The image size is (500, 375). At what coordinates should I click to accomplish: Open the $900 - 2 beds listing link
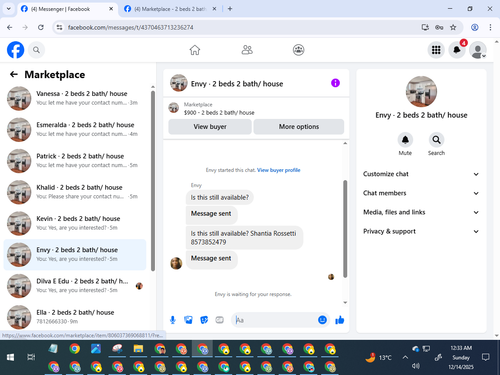coord(219,113)
